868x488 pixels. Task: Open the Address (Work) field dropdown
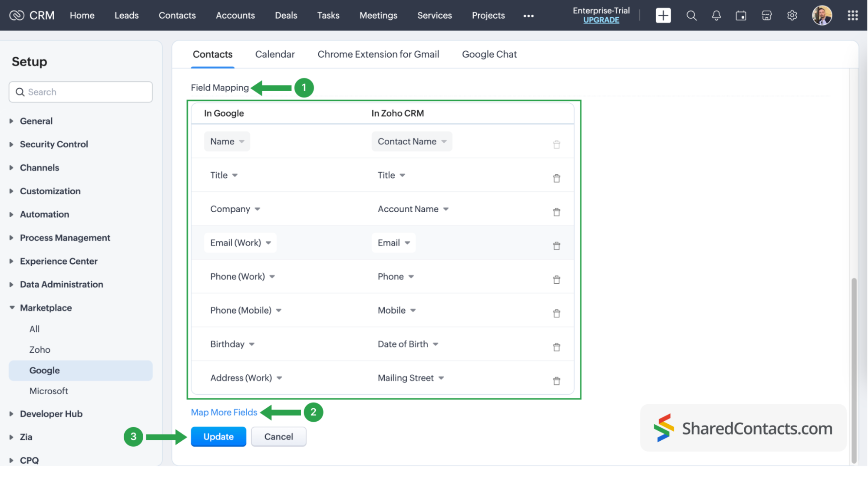tap(246, 378)
